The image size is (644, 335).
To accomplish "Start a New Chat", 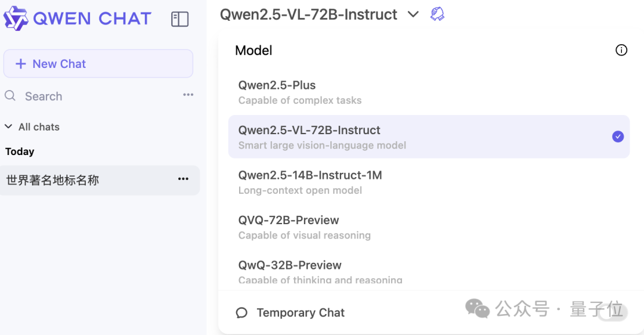I will point(98,64).
